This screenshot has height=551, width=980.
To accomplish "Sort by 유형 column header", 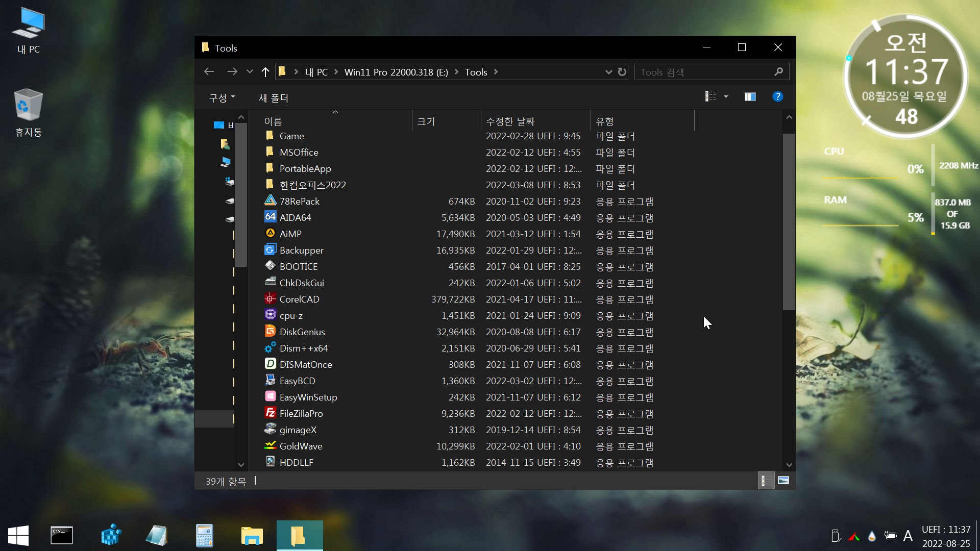I will click(643, 121).
